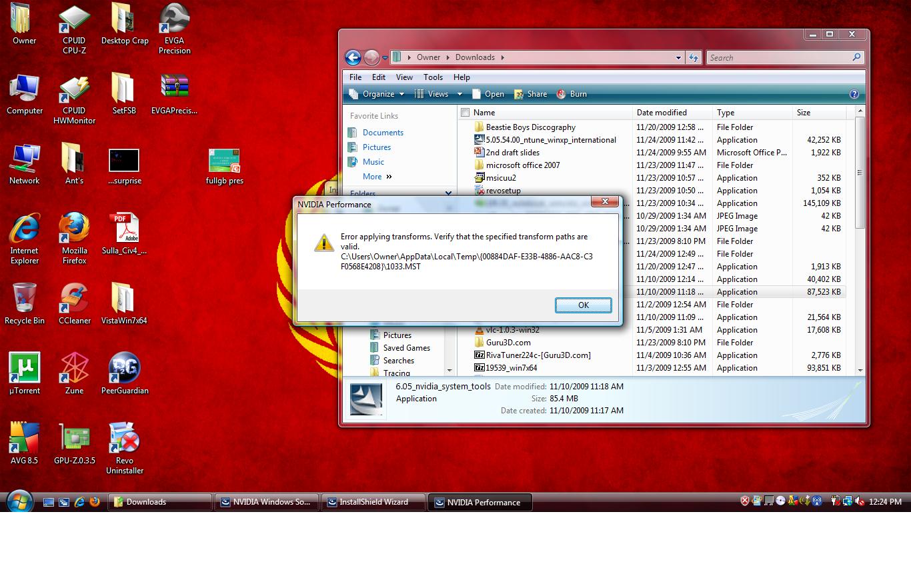Open the Views dropdown arrow

460,94
